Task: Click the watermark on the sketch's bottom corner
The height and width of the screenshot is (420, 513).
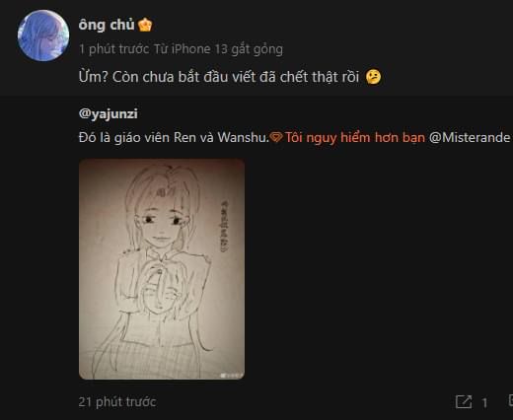Action: click(232, 376)
